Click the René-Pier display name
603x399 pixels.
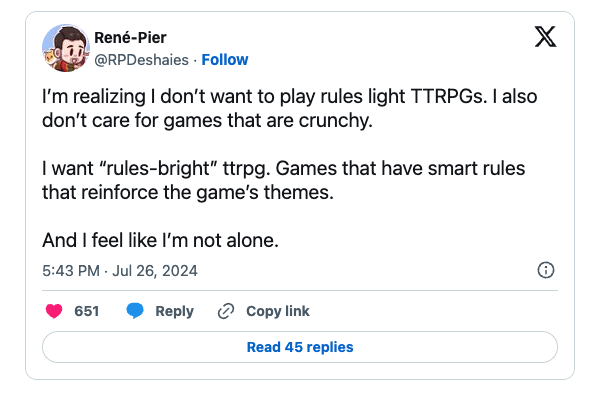click(x=130, y=38)
